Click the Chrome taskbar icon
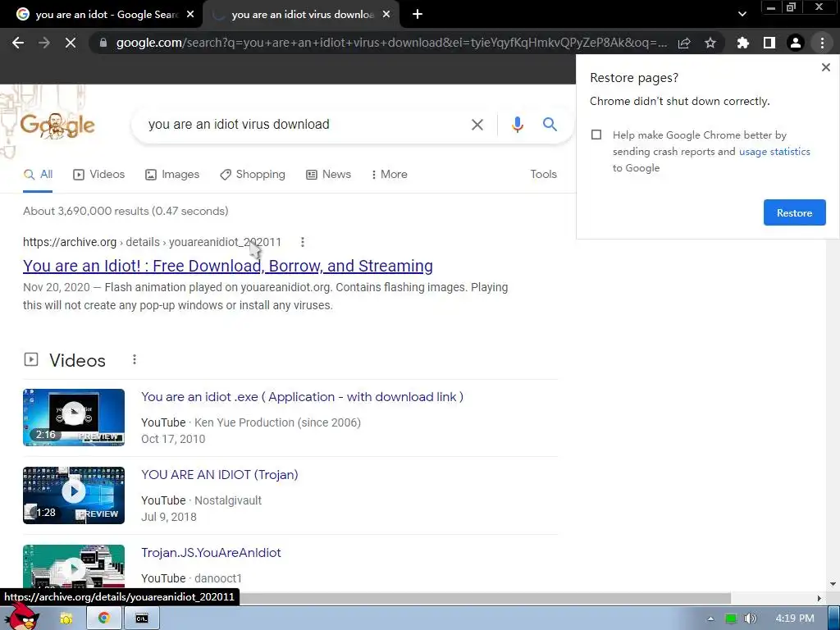Image resolution: width=840 pixels, height=630 pixels. pyautogui.click(x=104, y=619)
